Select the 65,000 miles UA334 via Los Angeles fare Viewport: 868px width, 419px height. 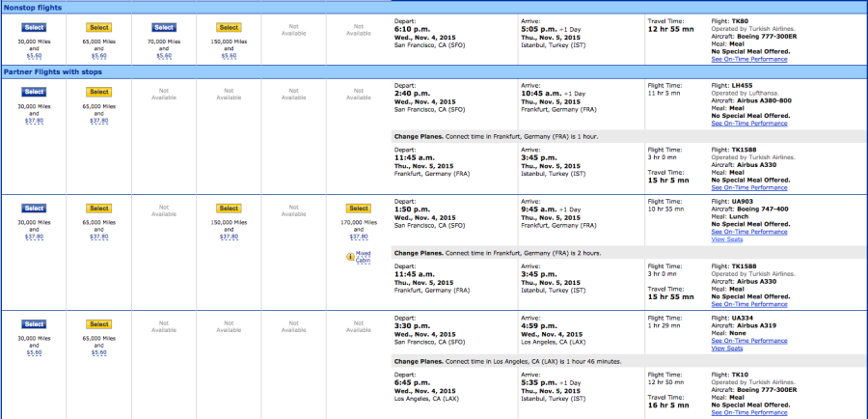tap(98, 323)
